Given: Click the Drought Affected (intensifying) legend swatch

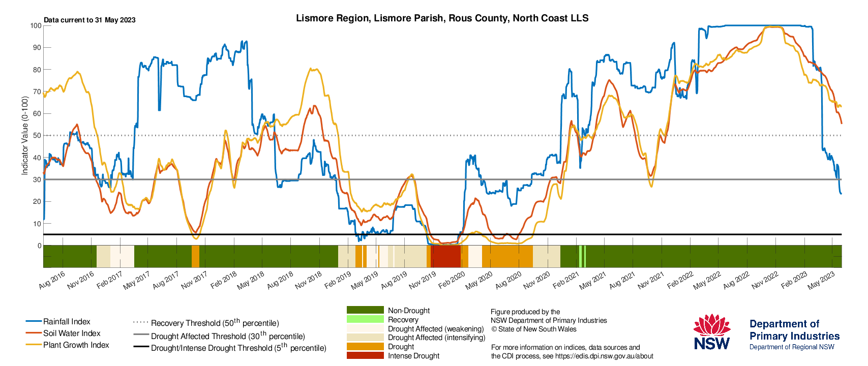Looking at the screenshot, I should [x=365, y=337].
